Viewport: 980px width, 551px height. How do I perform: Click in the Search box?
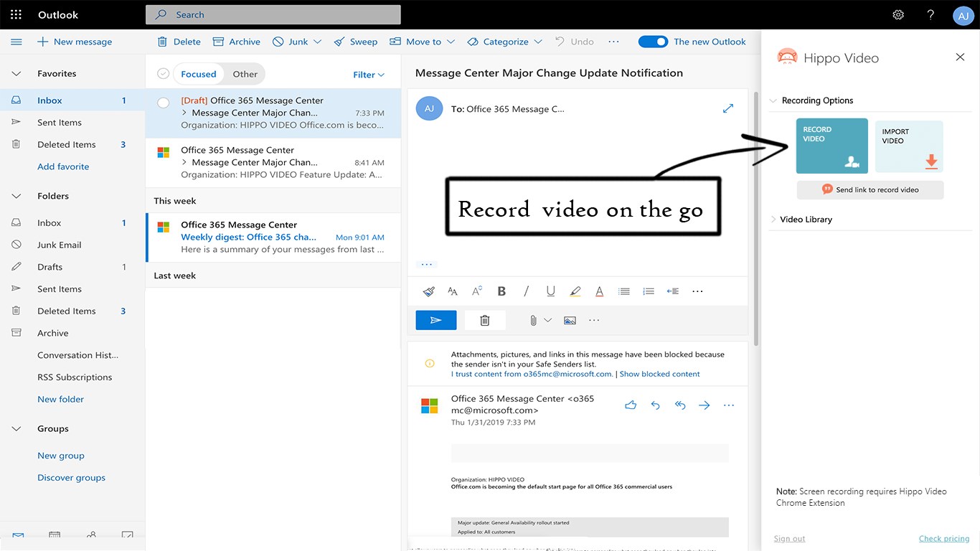click(x=273, y=14)
